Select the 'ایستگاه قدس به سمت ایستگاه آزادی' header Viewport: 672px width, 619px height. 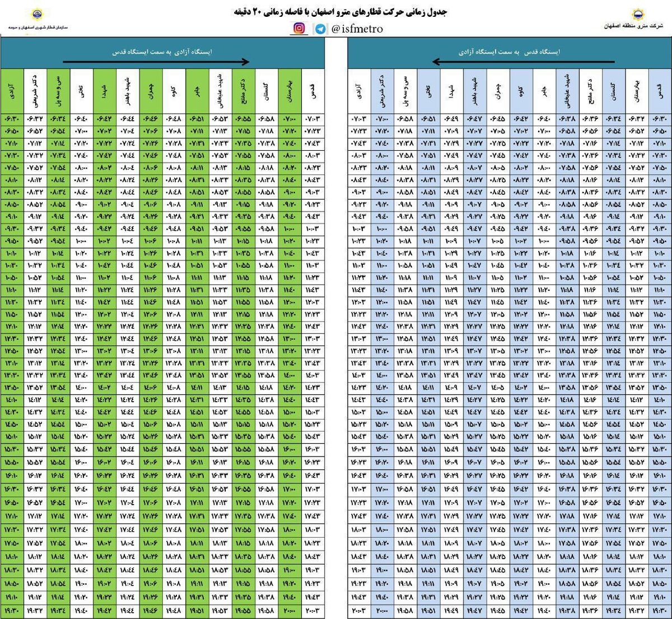[x=509, y=52]
